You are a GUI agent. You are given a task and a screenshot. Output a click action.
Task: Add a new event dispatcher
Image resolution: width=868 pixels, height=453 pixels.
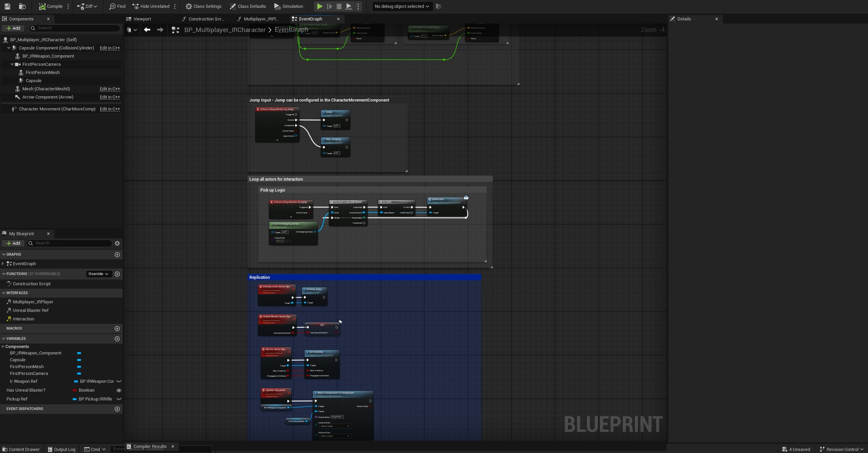coord(117,409)
